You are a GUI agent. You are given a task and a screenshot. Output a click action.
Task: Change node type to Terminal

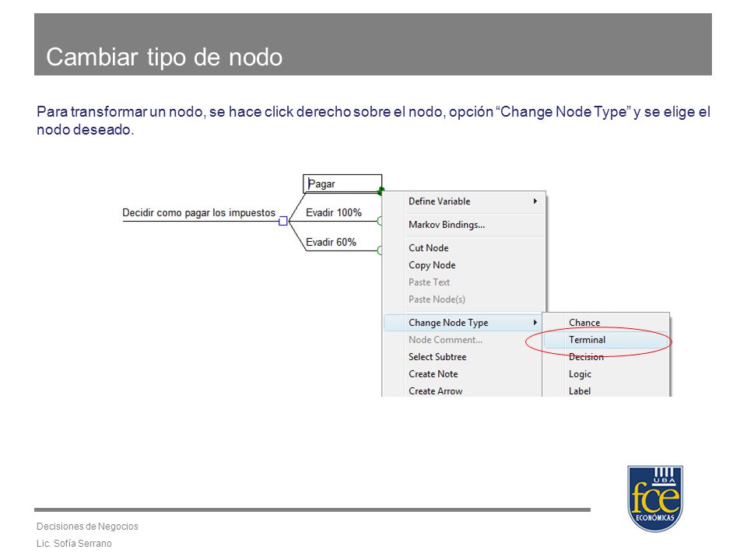(606, 340)
